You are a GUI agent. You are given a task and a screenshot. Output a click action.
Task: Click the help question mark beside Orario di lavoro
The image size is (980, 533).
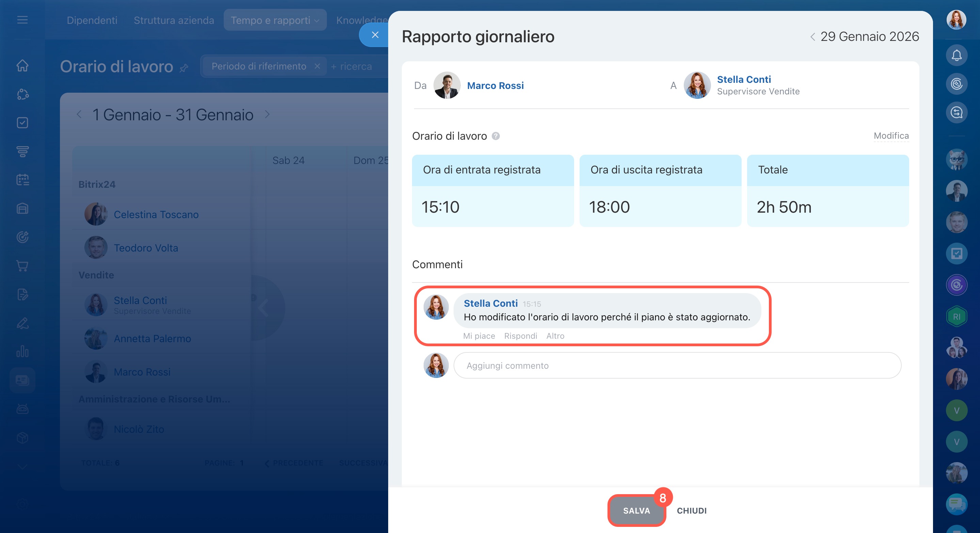pos(495,136)
